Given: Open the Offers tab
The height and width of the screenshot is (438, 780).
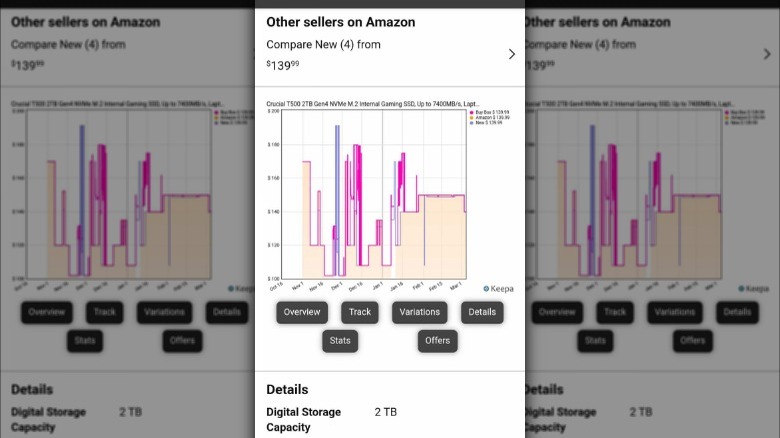Looking at the screenshot, I should click(437, 341).
